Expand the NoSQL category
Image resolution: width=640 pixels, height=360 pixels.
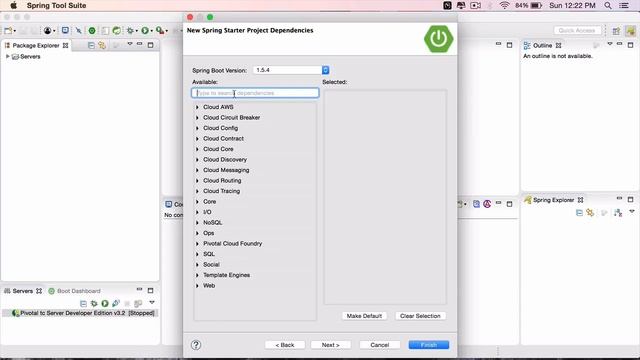point(197,223)
